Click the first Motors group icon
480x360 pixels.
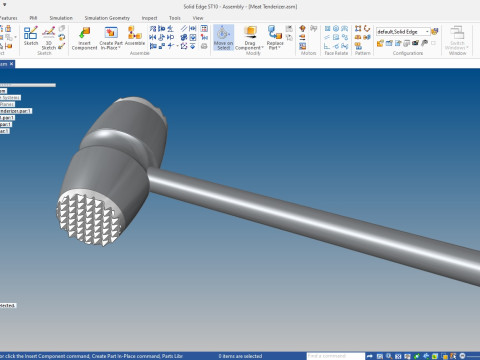click(x=302, y=29)
